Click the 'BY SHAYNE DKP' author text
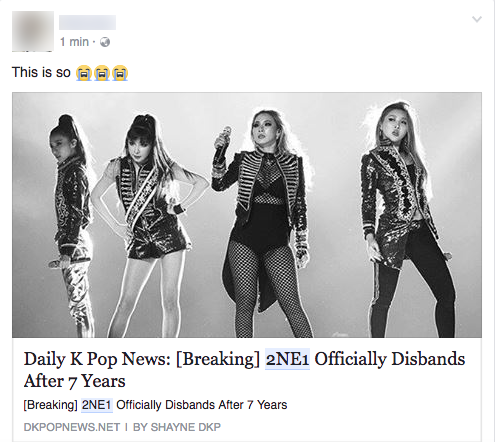This screenshot has height=442, width=495. coord(177,427)
